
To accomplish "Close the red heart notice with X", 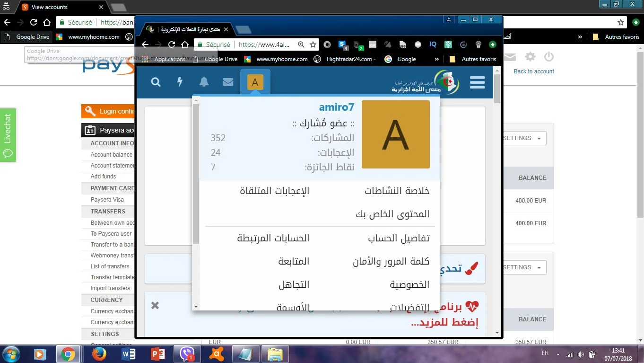I will click(x=155, y=305).
